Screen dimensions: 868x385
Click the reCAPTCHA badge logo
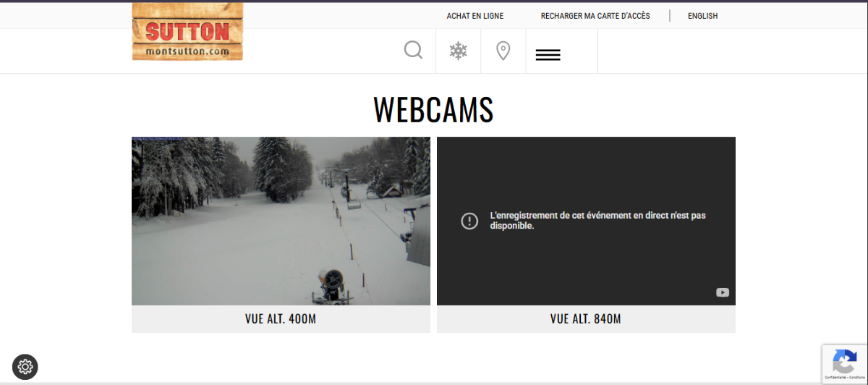click(x=844, y=360)
